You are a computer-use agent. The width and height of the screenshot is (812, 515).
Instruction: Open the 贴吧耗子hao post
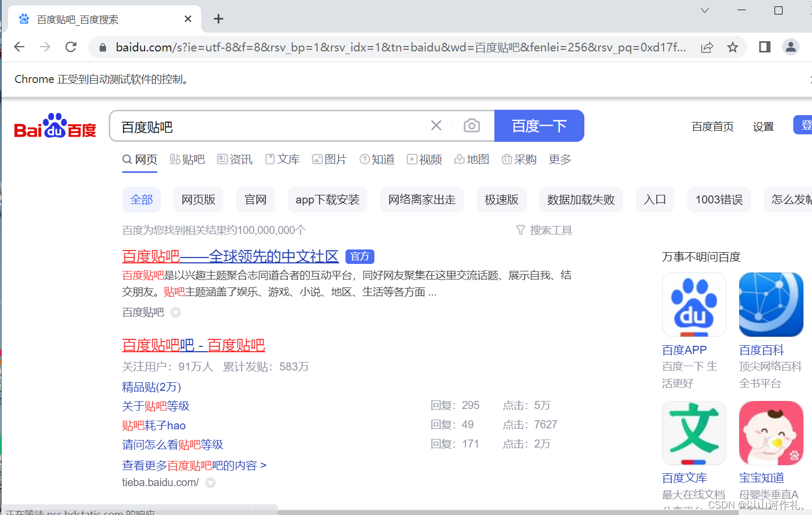[154, 426]
